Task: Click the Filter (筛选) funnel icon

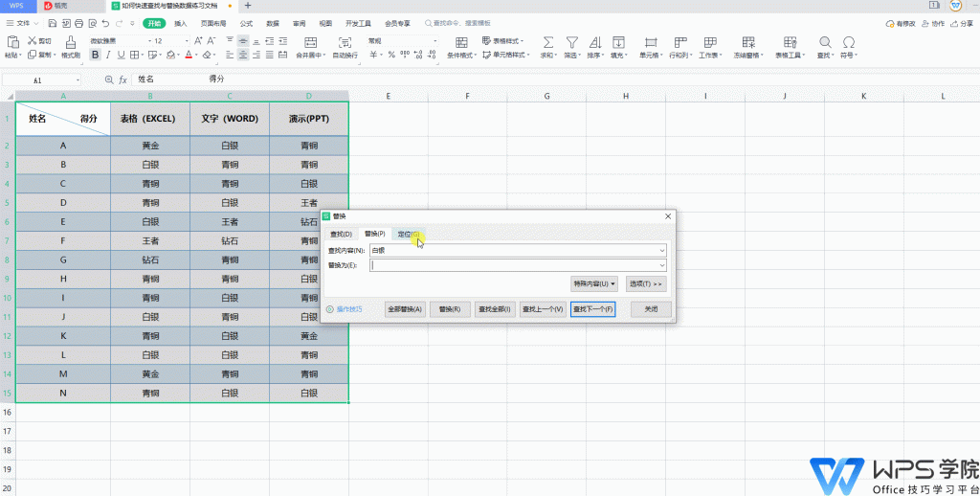Action: tap(571, 42)
